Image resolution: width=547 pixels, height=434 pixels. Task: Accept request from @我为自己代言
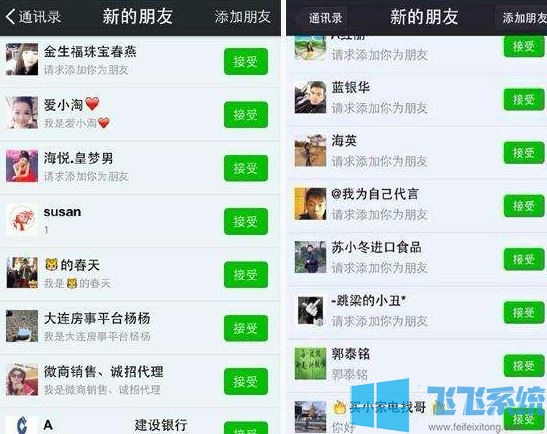click(x=524, y=206)
